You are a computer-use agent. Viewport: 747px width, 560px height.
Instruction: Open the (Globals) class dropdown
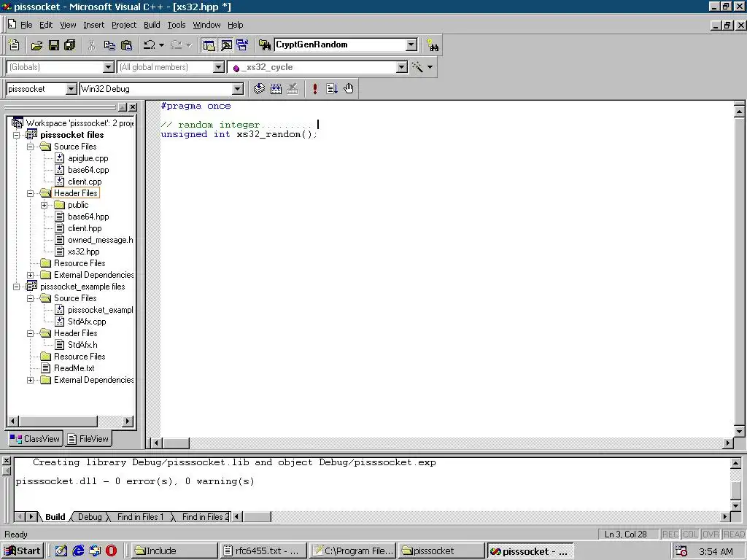click(x=109, y=67)
